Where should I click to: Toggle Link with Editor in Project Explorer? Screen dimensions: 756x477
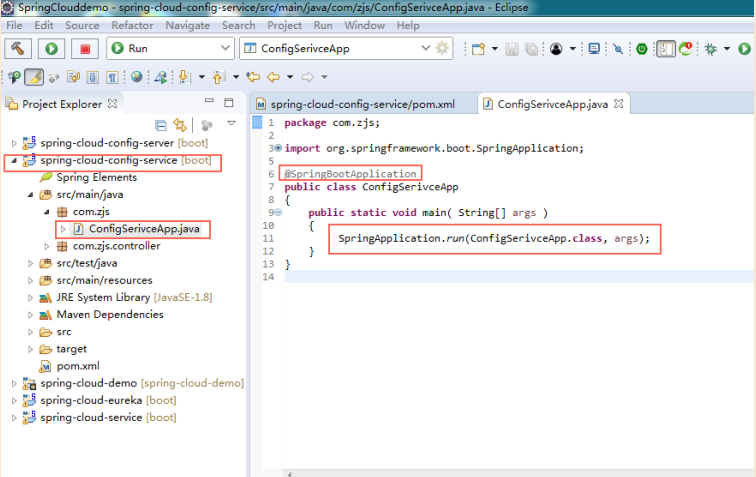[x=180, y=125]
